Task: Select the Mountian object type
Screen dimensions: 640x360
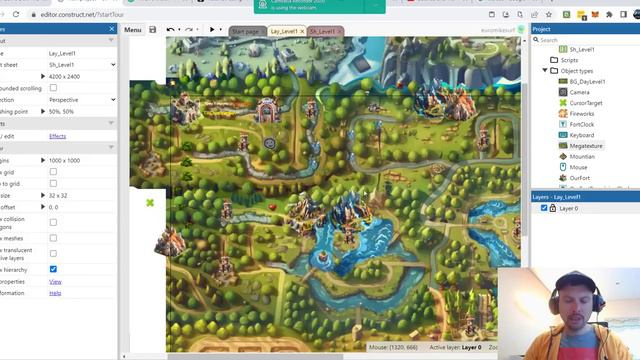Action: pos(582,156)
